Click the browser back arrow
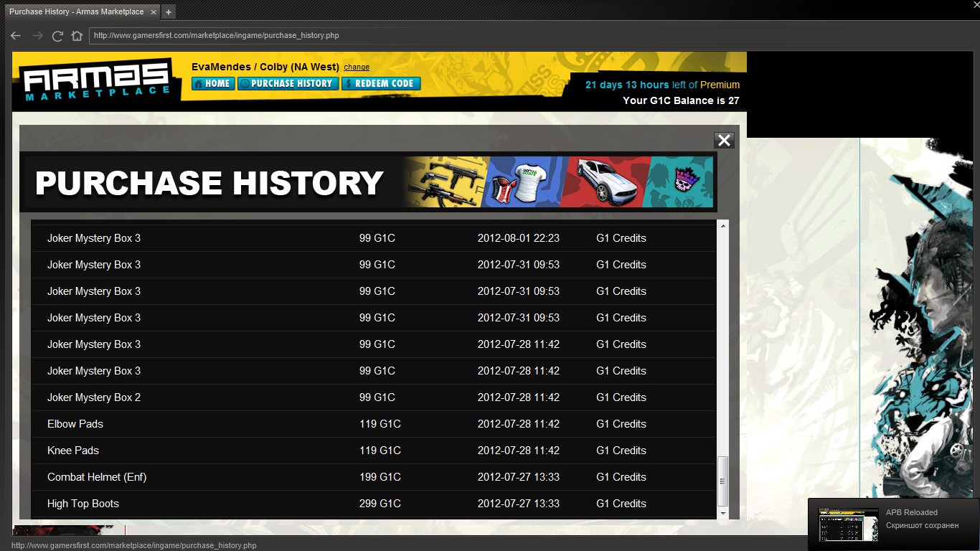The image size is (980, 551). pyautogui.click(x=16, y=36)
